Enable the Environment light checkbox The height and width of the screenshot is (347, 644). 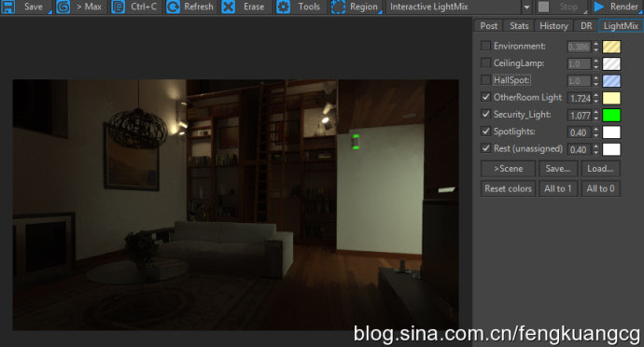[x=485, y=46]
